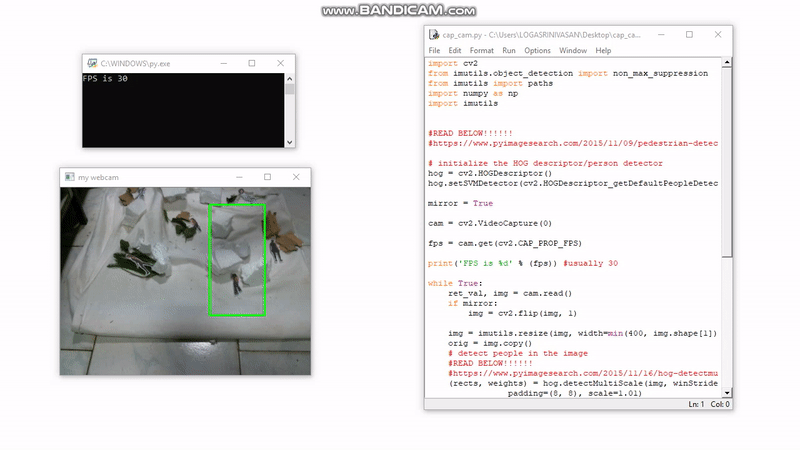800x450 pixels.
Task: Click inside the green detection box in webcam
Action: (x=236, y=260)
